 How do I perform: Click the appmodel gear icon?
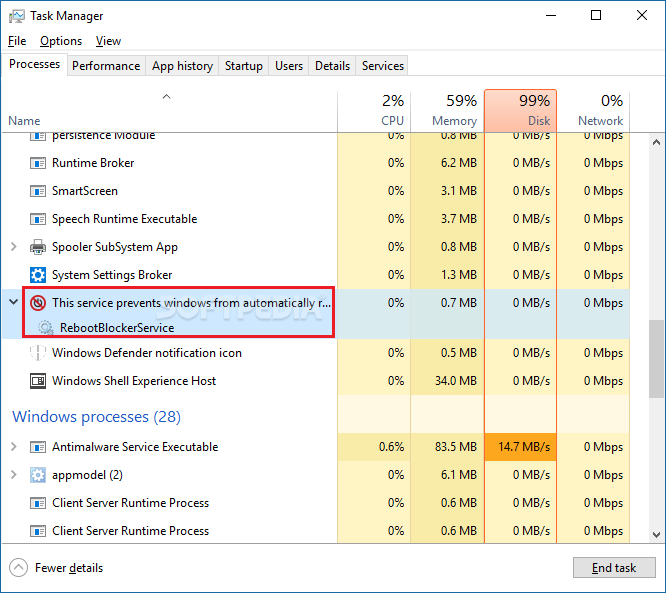click(38, 475)
